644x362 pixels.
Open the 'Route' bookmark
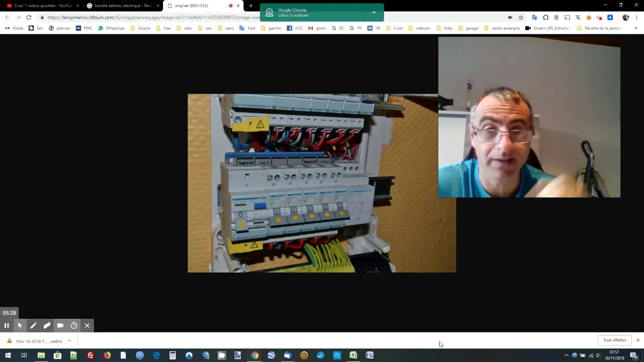coord(14,28)
